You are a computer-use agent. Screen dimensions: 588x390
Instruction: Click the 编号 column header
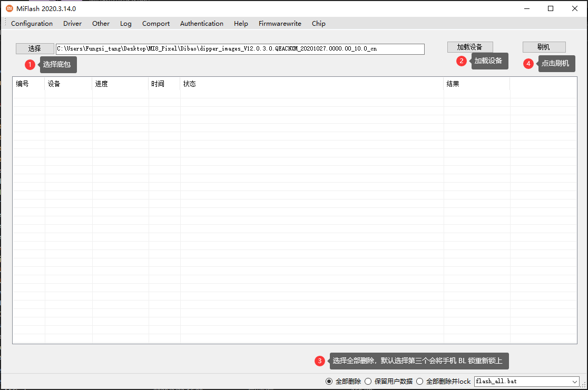[x=29, y=84]
